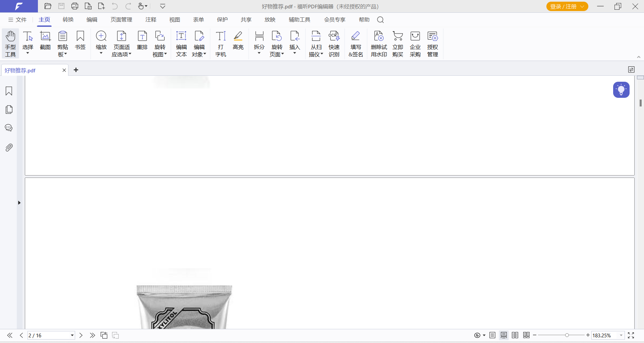This screenshot has height=343, width=644.
Task: Click the page number field 2 / 16
Action: coord(49,335)
